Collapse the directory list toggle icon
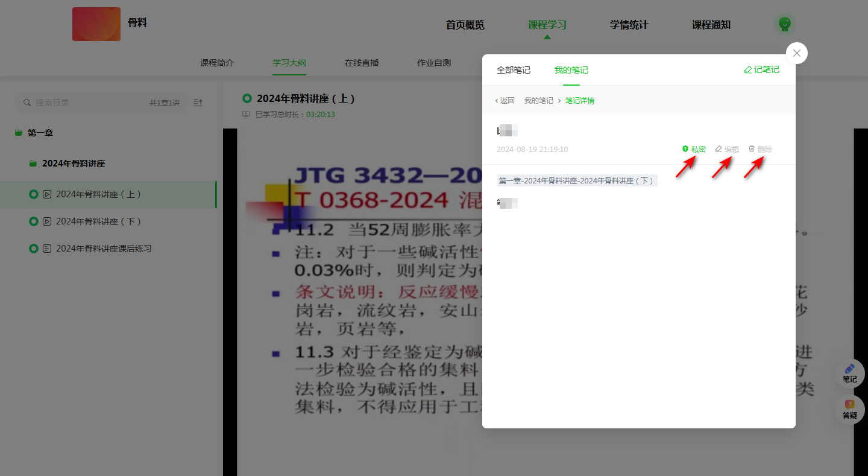868x476 pixels. 198,103
